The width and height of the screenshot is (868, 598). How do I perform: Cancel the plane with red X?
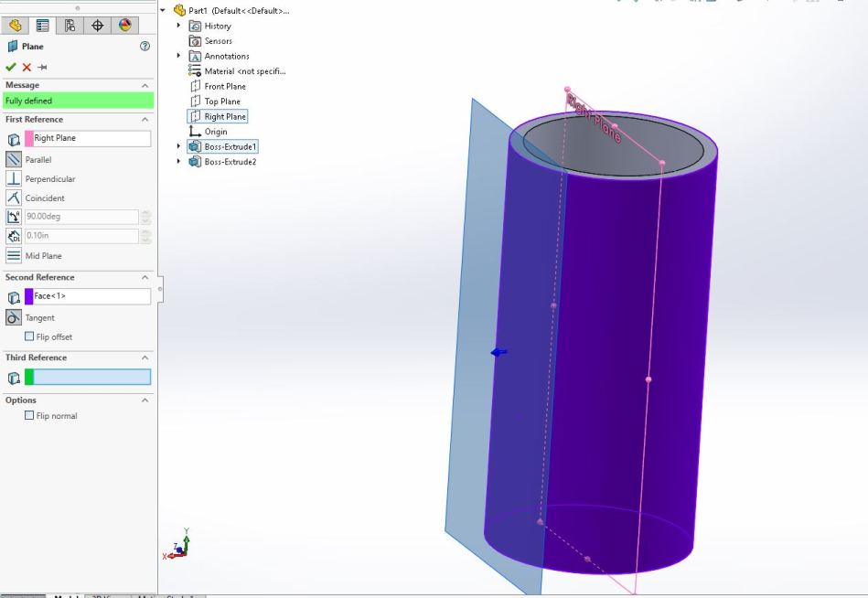pyautogui.click(x=27, y=67)
